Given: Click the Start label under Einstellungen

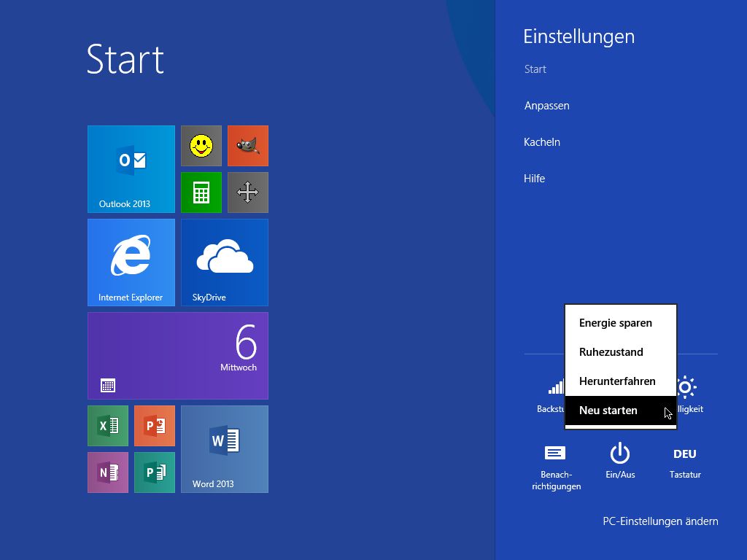Looking at the screenshot, I should coord(535,69).
